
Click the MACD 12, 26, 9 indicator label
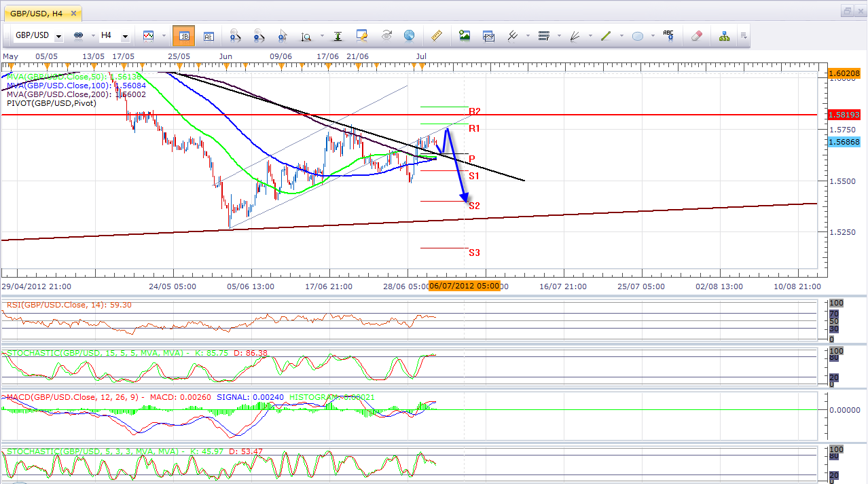pos(190,396)
